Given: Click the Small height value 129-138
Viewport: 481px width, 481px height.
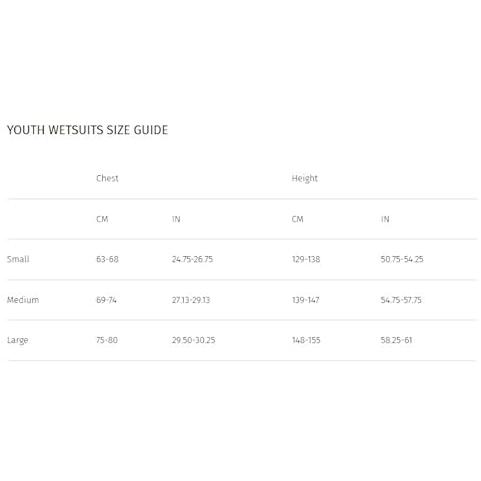Looking at the screenshot, I should click(306, 259).
